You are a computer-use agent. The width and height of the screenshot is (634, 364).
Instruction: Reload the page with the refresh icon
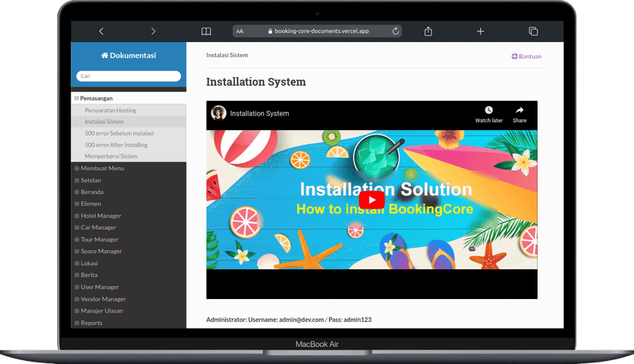click(395, 31)
